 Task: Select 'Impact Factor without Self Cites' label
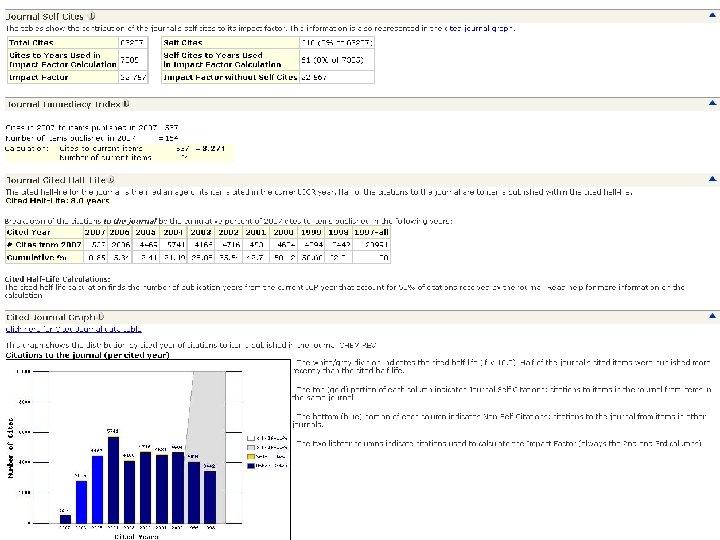231,77
